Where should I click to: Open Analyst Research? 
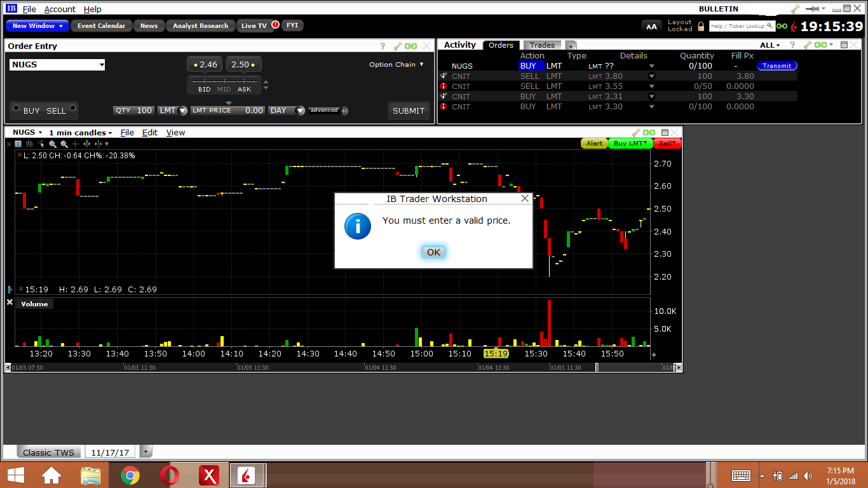click(x=200, y=26)
